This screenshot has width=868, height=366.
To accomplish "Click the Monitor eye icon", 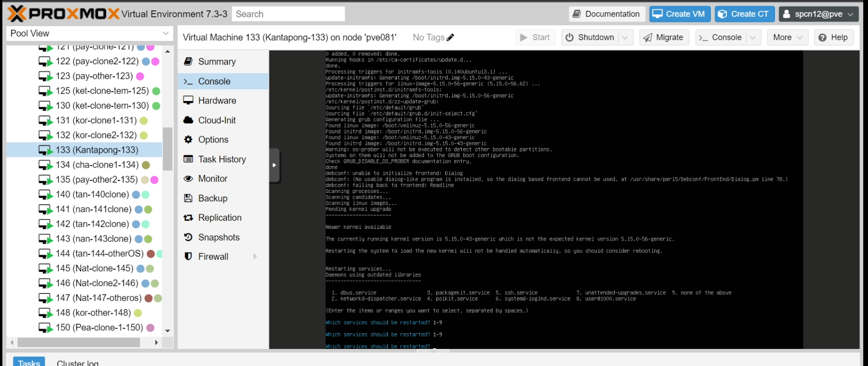I will (x=189, y=178).
